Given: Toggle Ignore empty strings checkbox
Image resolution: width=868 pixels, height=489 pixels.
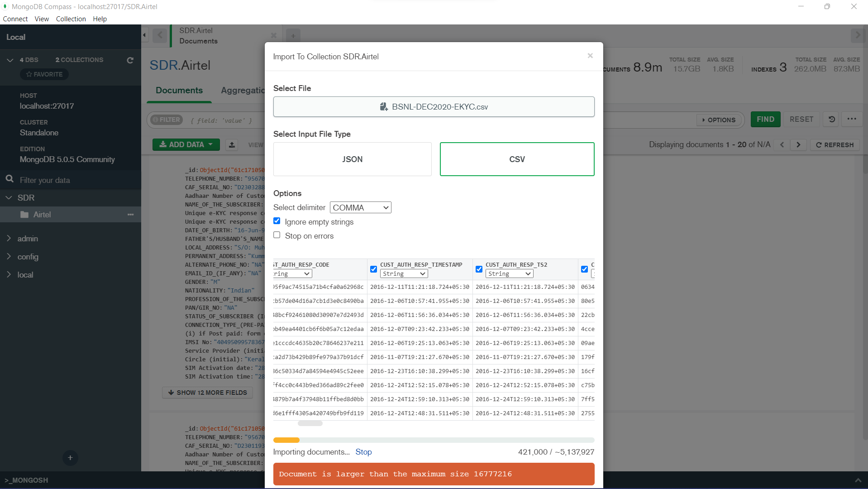Looking at the screenshot, I should point(277,221).
